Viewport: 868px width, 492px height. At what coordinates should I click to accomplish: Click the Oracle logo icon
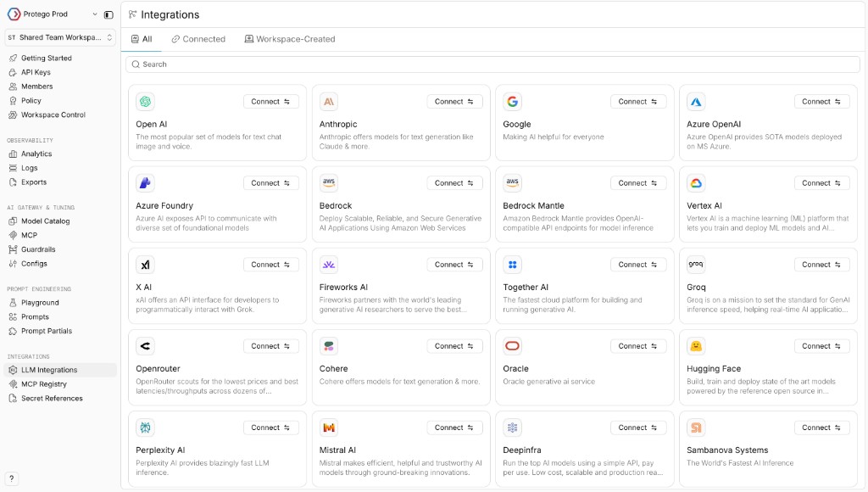pyautogui.click(x=513, y=346)
